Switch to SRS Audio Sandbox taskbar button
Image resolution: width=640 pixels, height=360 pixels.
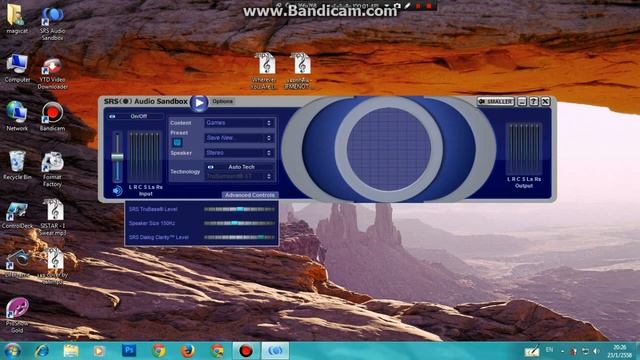pyautogui.click(x=275, y=351)
